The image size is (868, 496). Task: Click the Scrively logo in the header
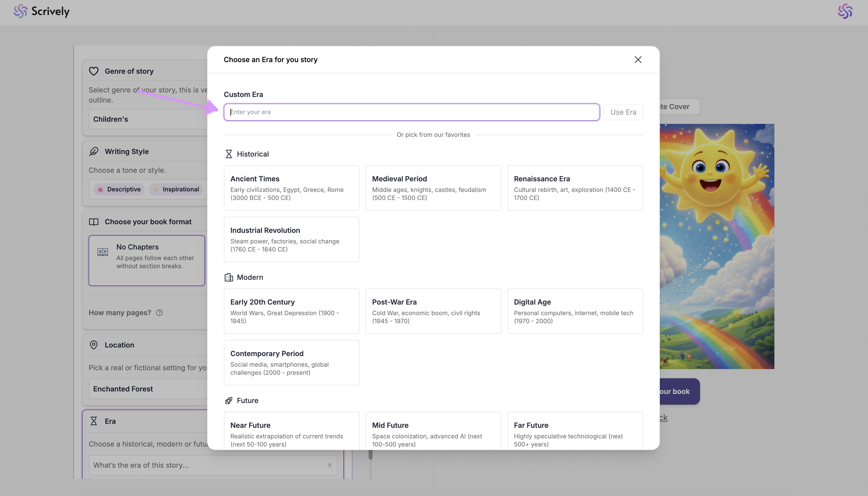click(41, 11)
